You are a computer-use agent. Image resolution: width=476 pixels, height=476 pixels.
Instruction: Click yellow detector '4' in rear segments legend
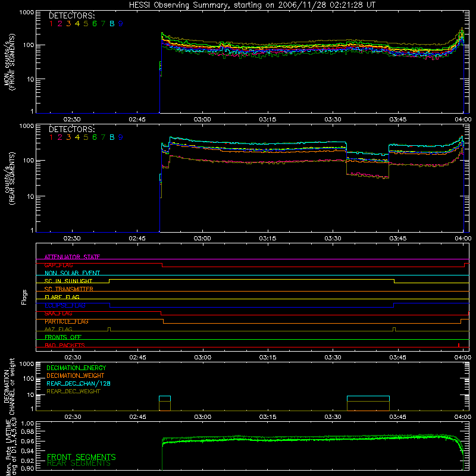[77, 137]
